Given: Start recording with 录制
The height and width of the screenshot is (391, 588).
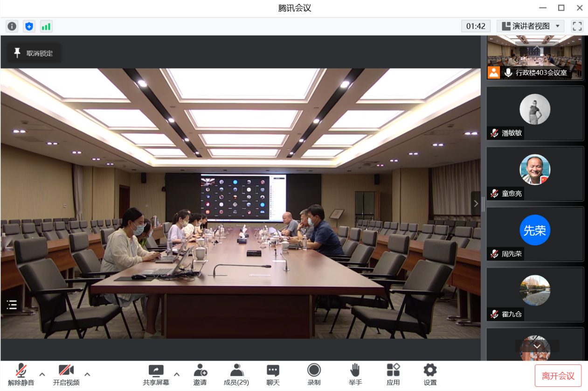Looking at the screenshot, I should click(314, 375).
